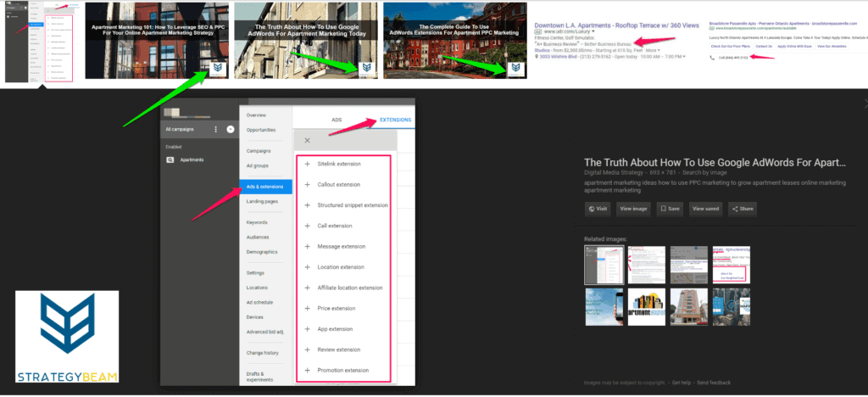Select the Apartments campaign
868x397 pixels.
(x=192, y=159)
